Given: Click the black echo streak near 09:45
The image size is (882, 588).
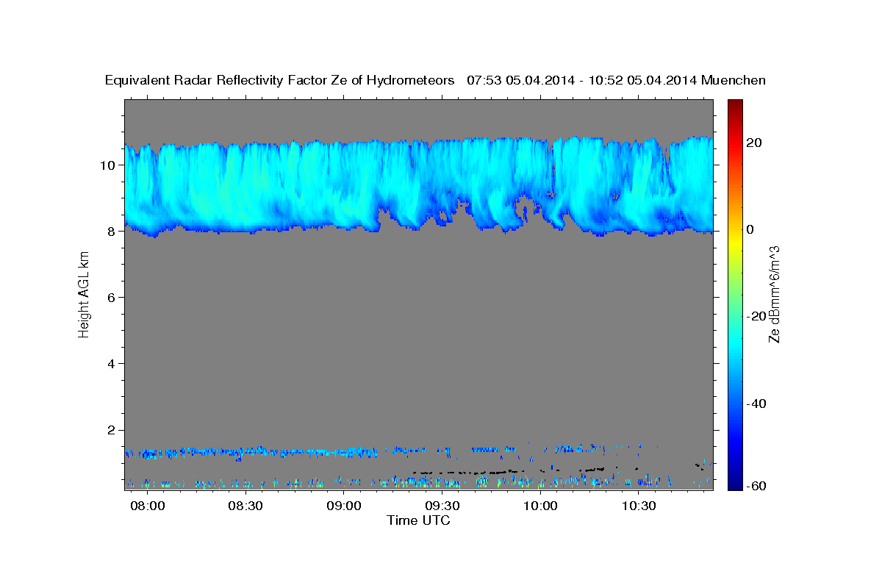Looking at the screenshot, I should click(x=470, y=472).
